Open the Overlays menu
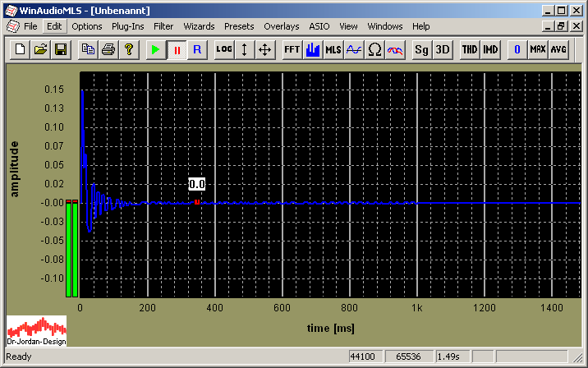588x368 pixels. (282, 26)
